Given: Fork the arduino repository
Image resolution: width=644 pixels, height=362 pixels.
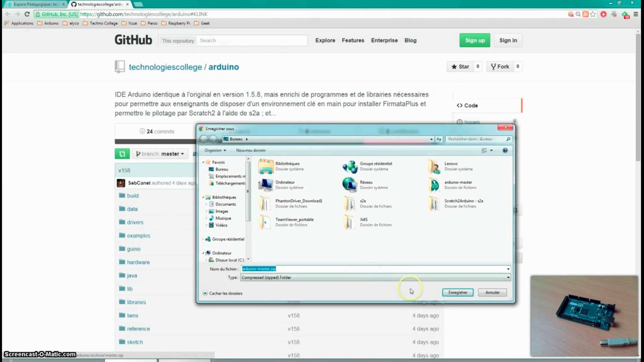Looking at the screenshot, I should coord(500,67).
